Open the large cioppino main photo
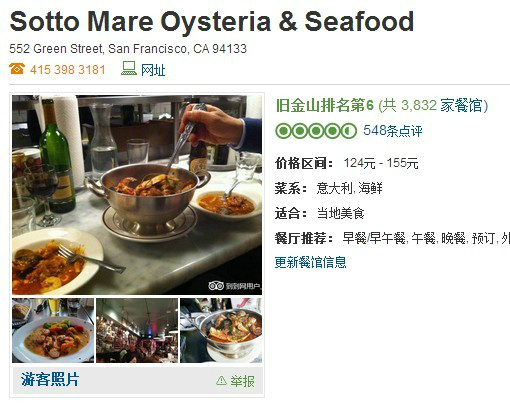Viewport: 510px width, 404px height. pos(137,195)
